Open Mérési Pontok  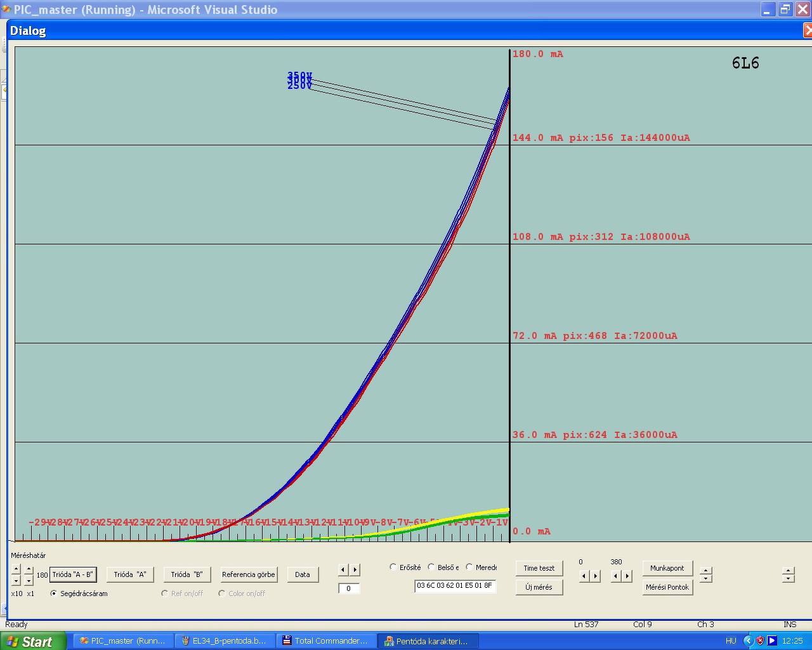[667, 587]
